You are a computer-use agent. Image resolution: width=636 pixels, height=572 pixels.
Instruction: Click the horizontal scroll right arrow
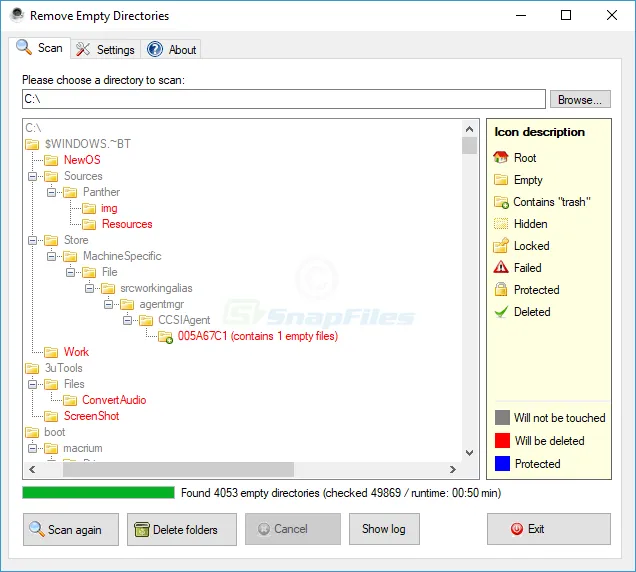(453, 470)
